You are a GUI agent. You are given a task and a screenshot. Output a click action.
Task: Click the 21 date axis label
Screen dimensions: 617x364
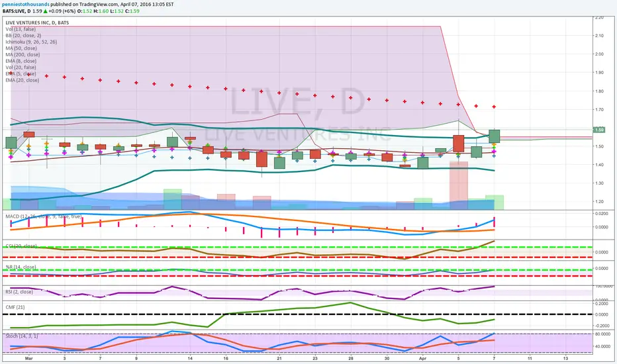279,359
